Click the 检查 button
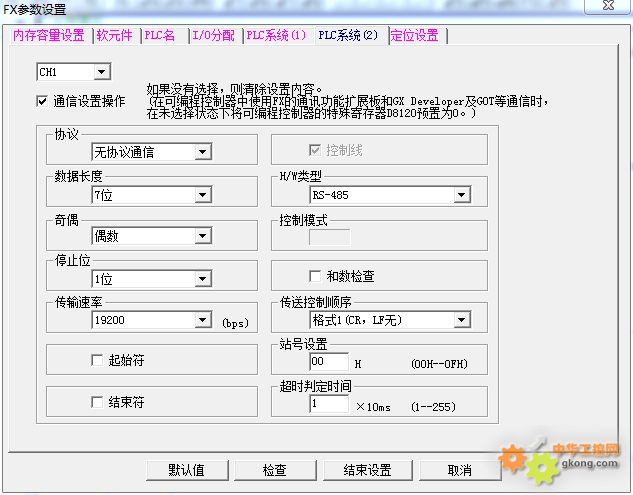This screenshot has height=495, width=633. pos(275,470)
